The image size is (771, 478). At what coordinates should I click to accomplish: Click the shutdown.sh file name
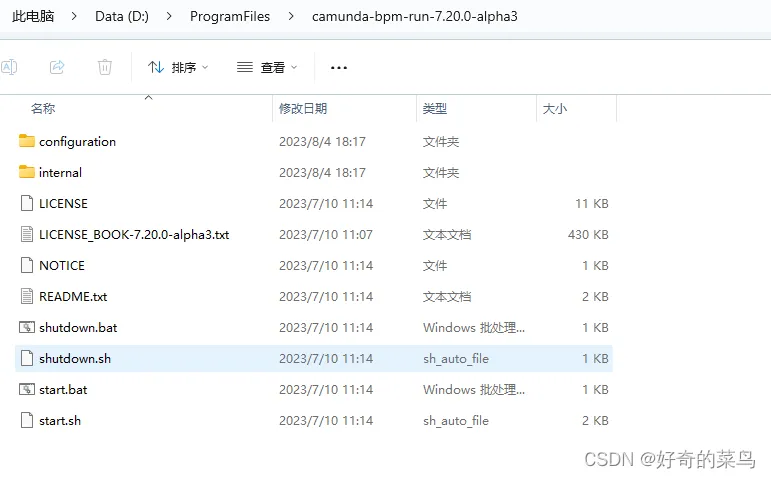pyautogui.click(x=75, y=358)
